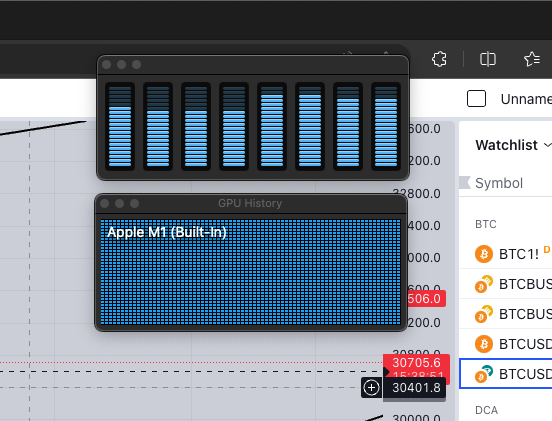The image size is (552, 421).
Task: Click the split screen icon in browser toolbar
Action: click(x=488, y=59)
